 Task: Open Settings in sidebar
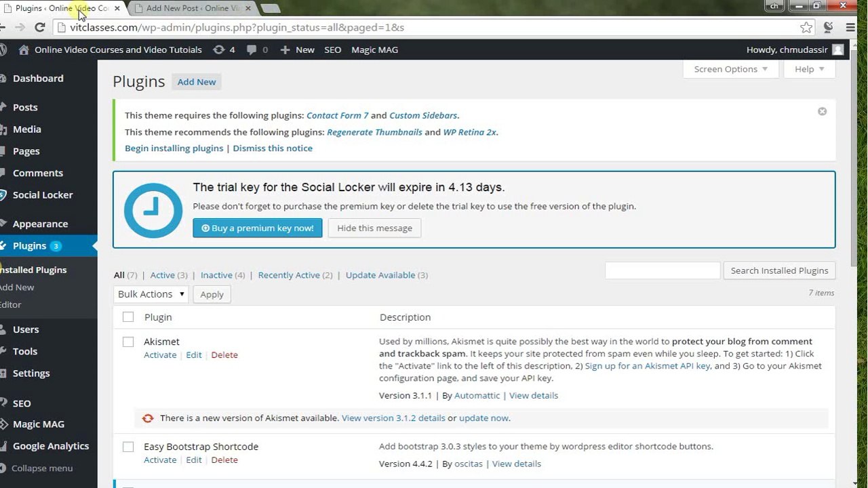tap(31, 373)
